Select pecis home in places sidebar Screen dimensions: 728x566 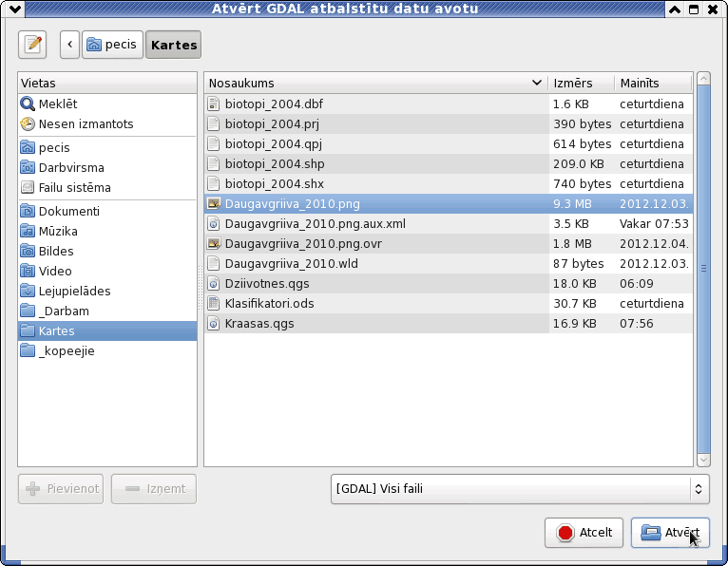click(x=107, y=147)
